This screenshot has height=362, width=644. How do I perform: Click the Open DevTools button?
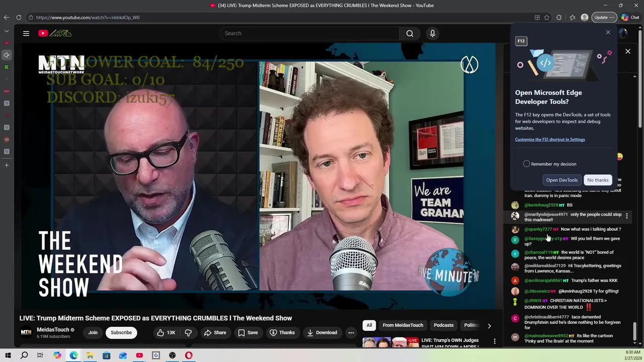pos(562,180)
